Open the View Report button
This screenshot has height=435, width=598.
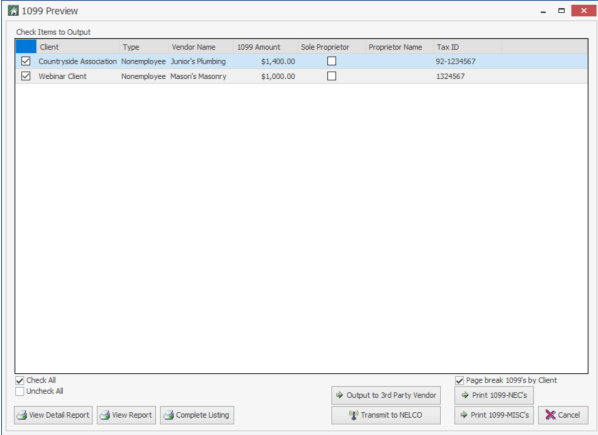(126, 415)
